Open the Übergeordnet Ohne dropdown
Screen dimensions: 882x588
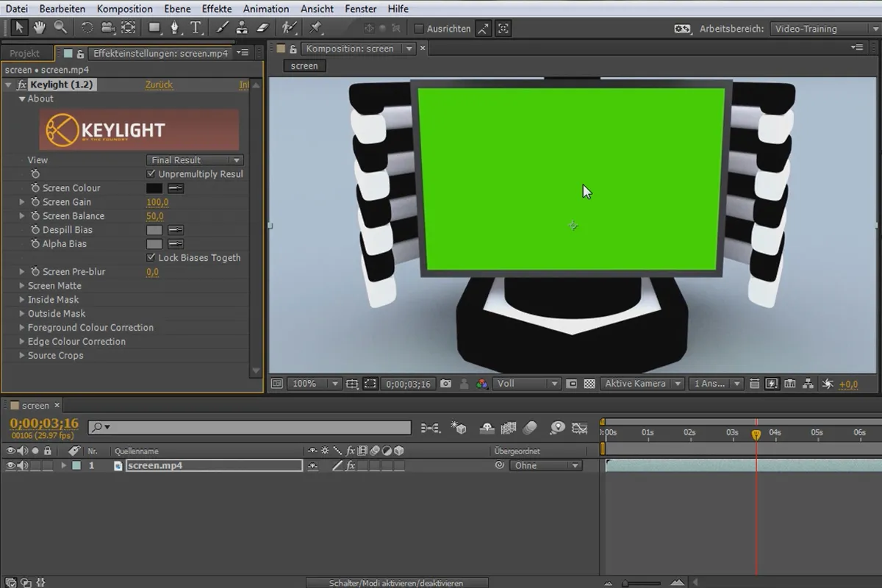545,465
